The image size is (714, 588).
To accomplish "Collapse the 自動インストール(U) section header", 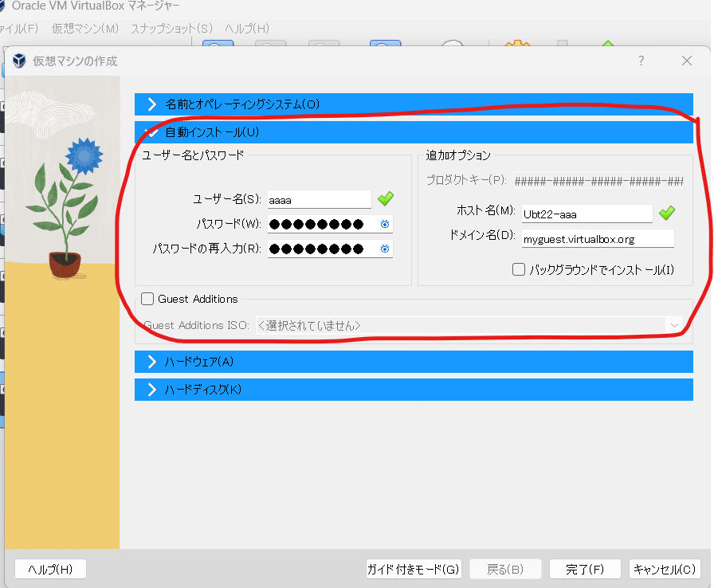I will tap(414, 132).
